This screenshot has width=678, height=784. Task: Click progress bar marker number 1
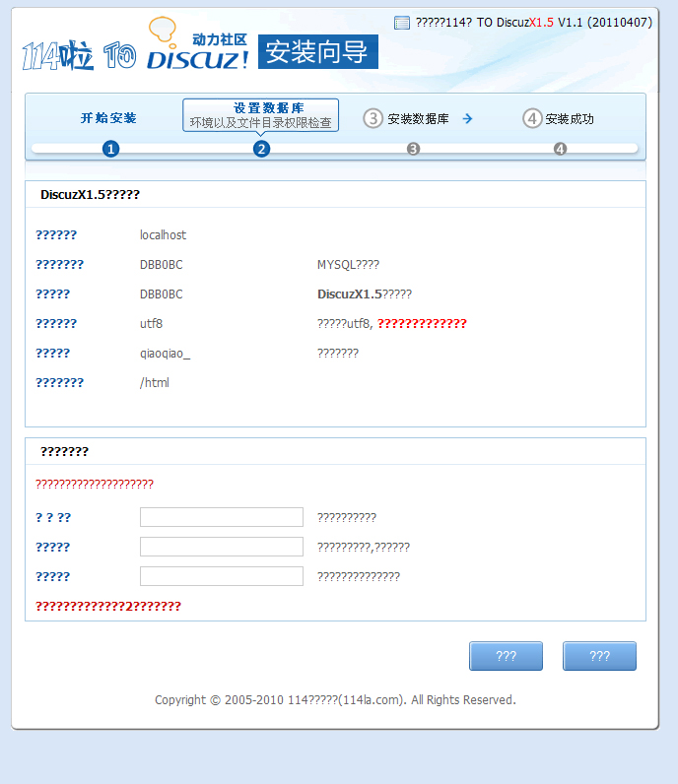pos(110,149)
